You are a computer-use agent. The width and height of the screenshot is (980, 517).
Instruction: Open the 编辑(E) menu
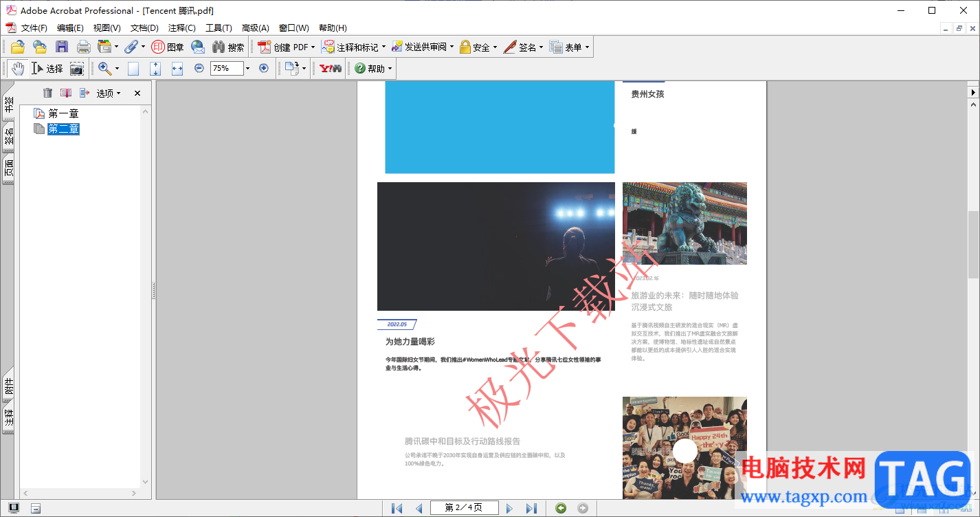(x=70, y=27)
